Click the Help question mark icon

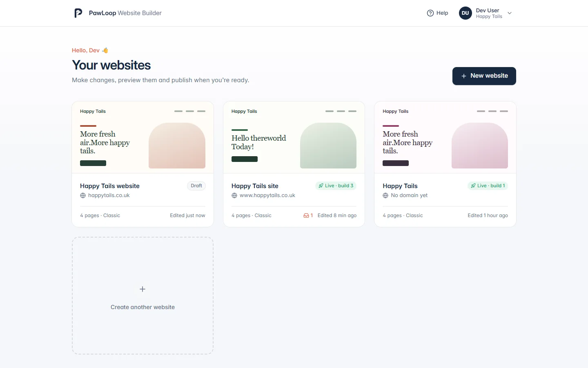(430, 13)
